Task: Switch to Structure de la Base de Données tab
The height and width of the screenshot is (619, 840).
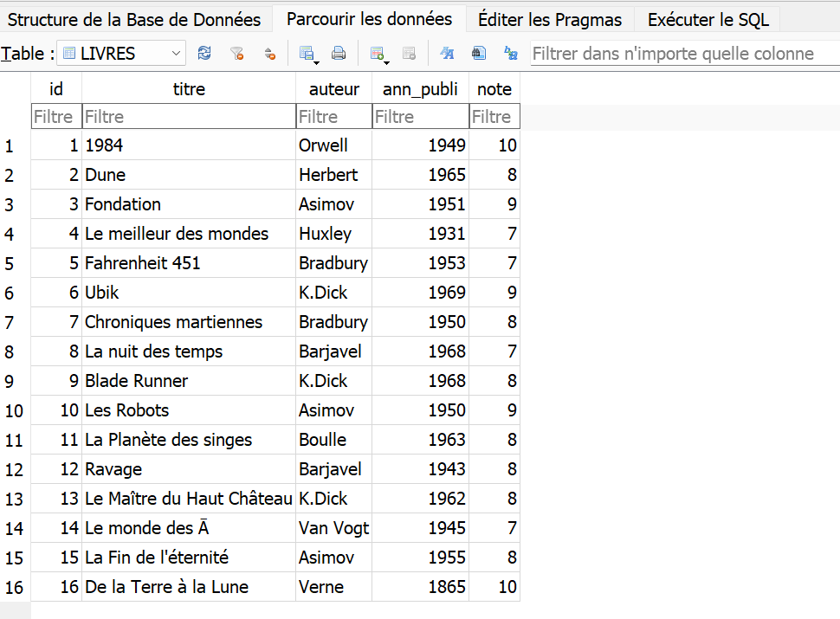Action: [x=134, y=19]
